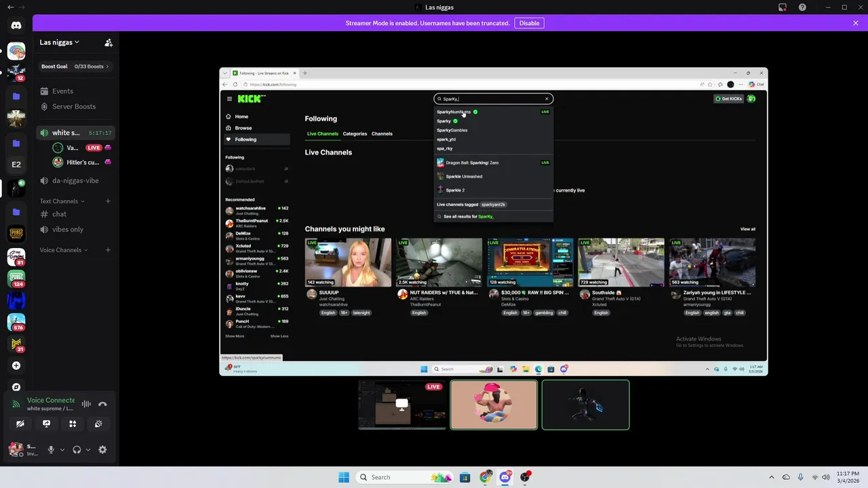The image size is (868, 488).
Task: Clear the Kick search field
Action: click(x=547, y=99)
